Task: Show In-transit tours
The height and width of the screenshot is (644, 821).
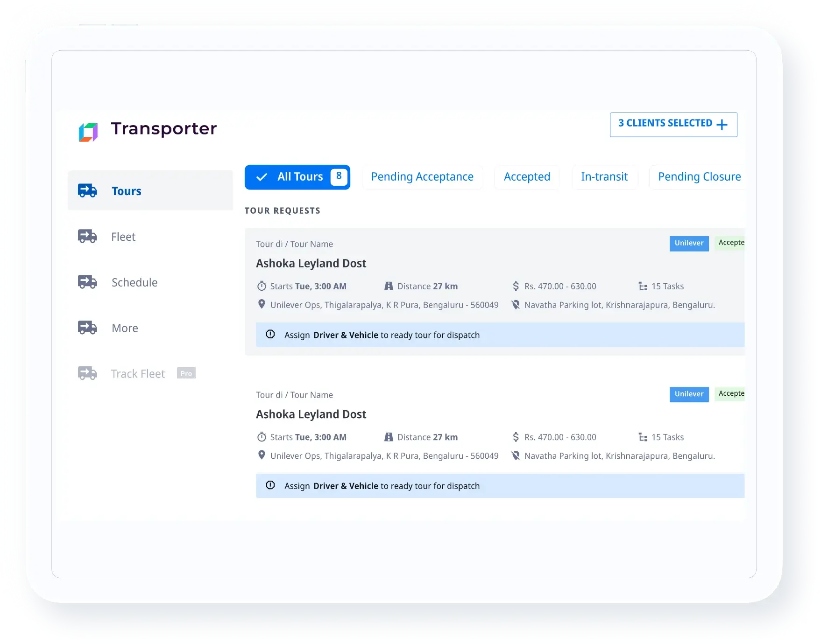Action: click(604, 177)
